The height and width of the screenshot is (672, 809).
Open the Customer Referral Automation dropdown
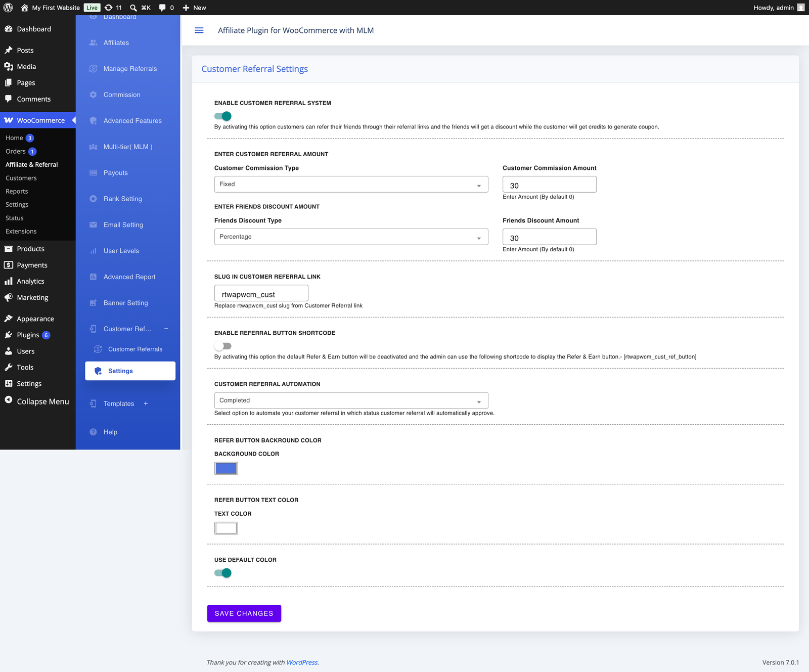point(351,400)
